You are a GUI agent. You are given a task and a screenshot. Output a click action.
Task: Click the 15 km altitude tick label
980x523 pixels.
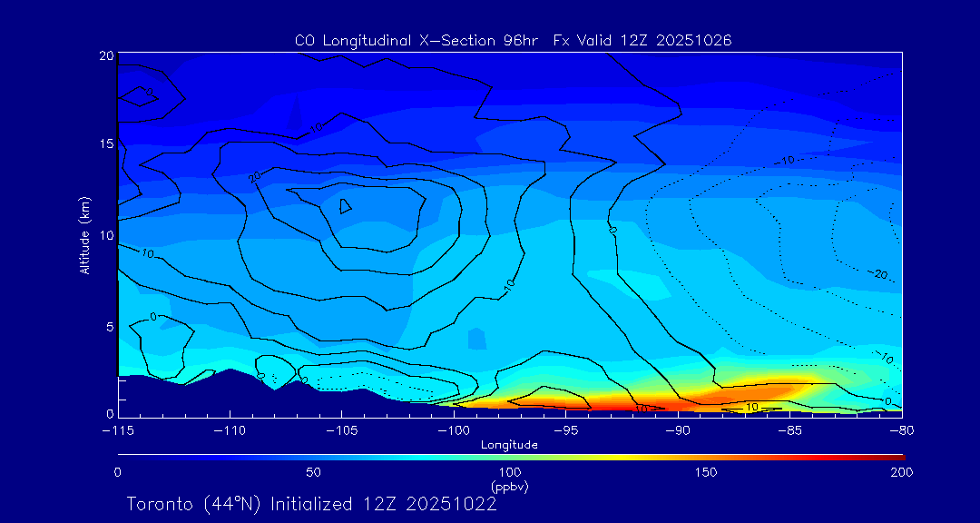coord(105,144)
